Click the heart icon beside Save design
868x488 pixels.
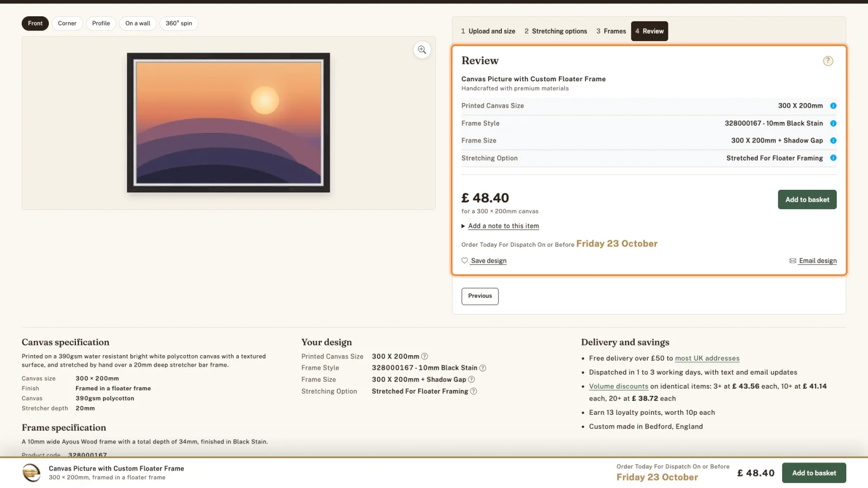click(465, 261)
